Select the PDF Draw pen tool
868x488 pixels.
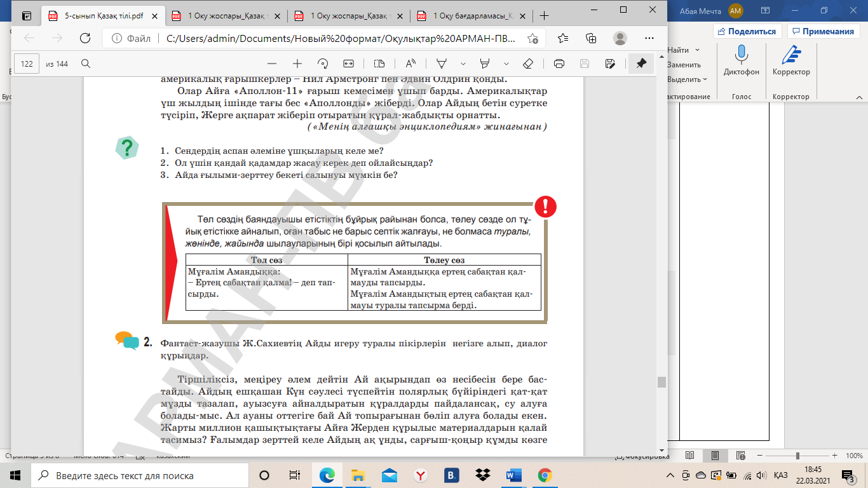442,64
